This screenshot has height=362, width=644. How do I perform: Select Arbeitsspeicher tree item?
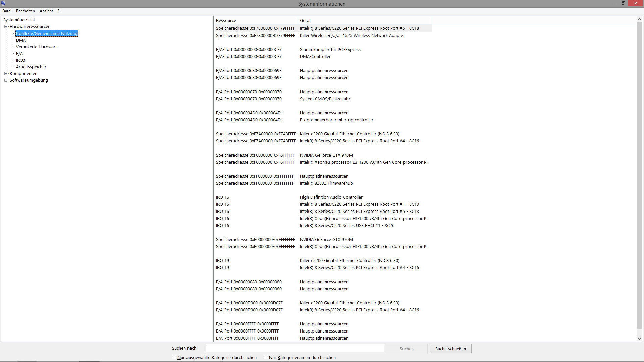pyautogui.click(x=31, y=67)
